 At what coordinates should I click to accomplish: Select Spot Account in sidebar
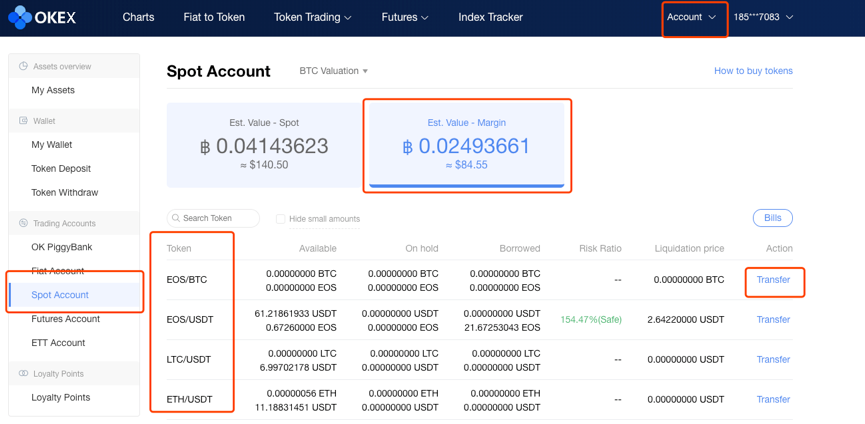pyautogui.click(x=60, y=295)
